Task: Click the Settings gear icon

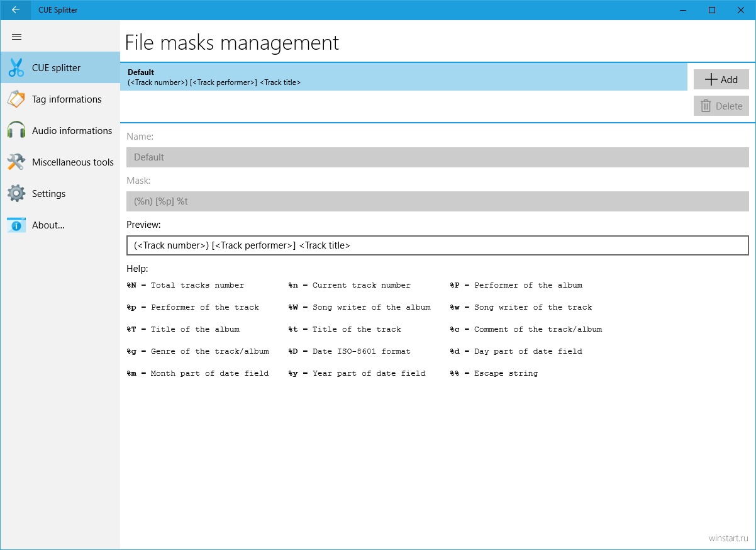Action: (x=16, y=194)
